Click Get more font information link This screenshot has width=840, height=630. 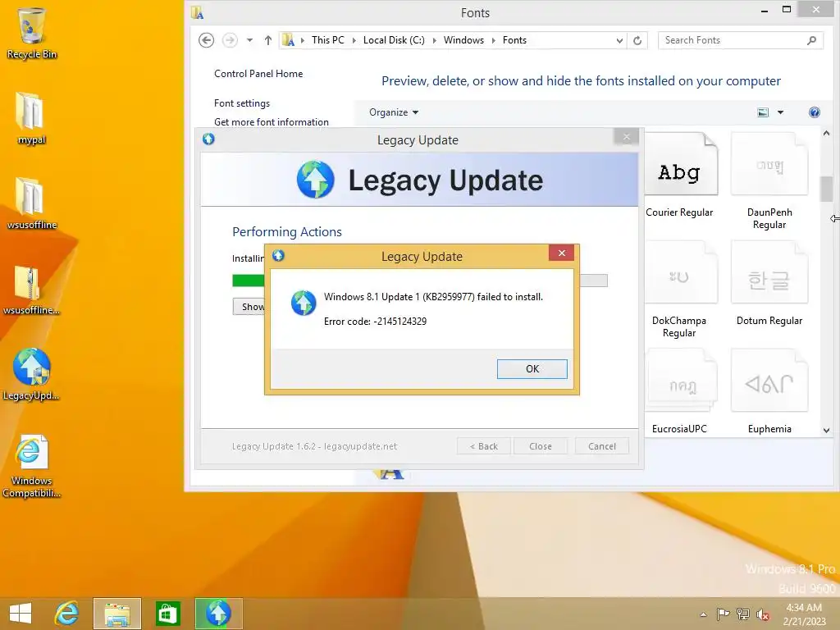[x=271, y=122]
